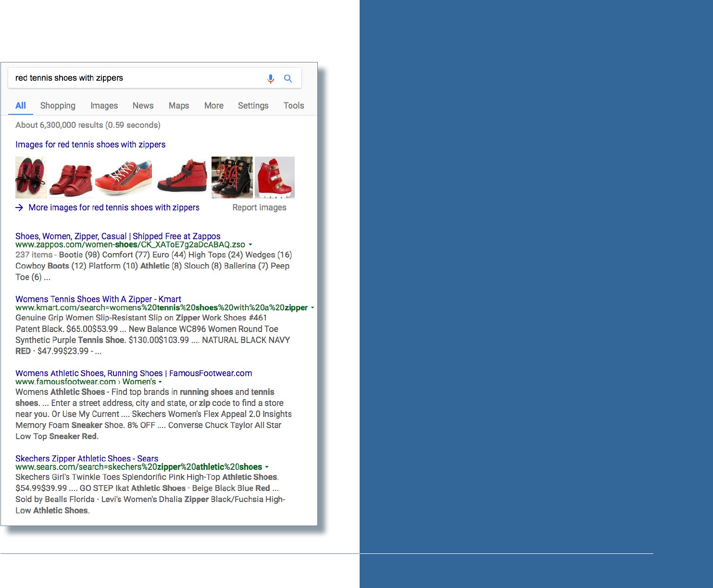
Task: Open the Maps tab
Action: click(x=179, y=106)
